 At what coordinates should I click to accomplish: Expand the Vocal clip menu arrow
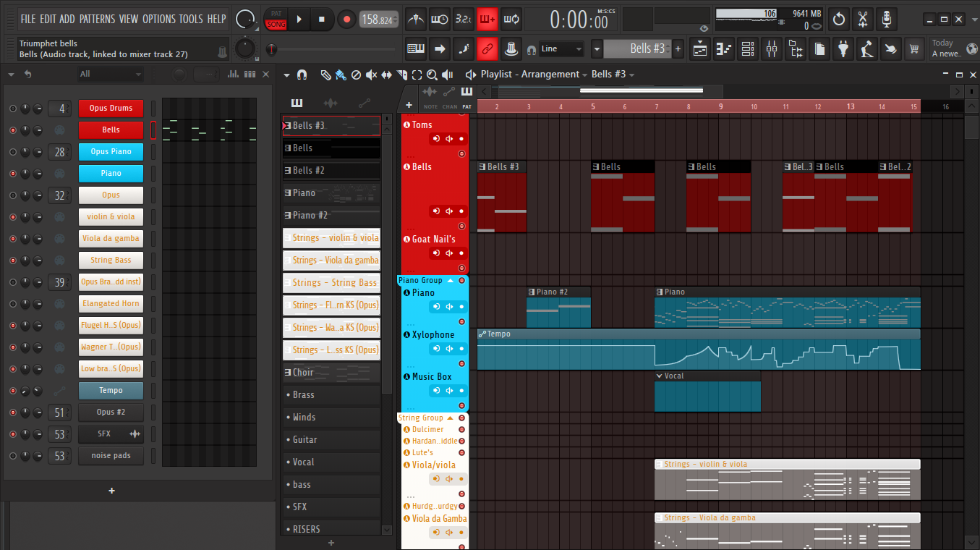coord(659,376)
